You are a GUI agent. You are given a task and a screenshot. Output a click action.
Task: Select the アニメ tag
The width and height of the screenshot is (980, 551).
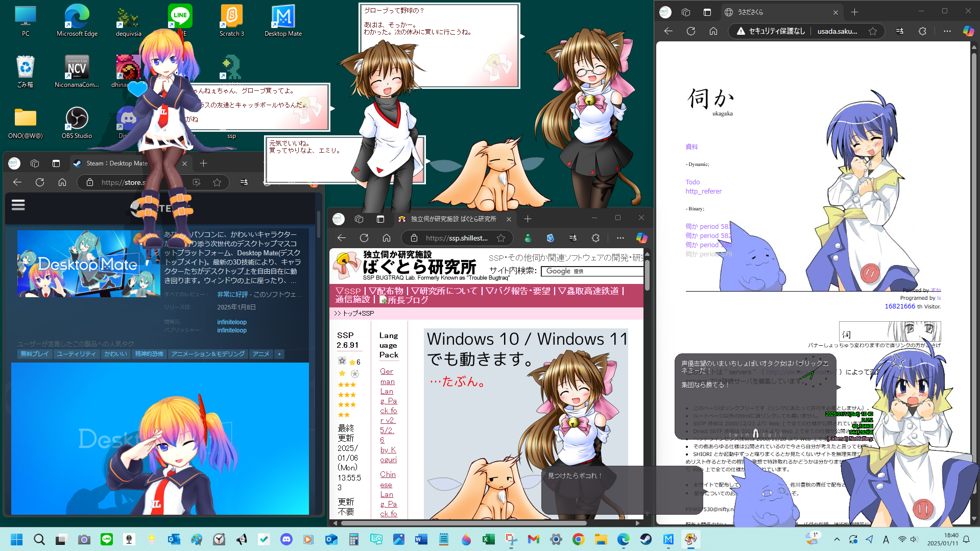261,354
